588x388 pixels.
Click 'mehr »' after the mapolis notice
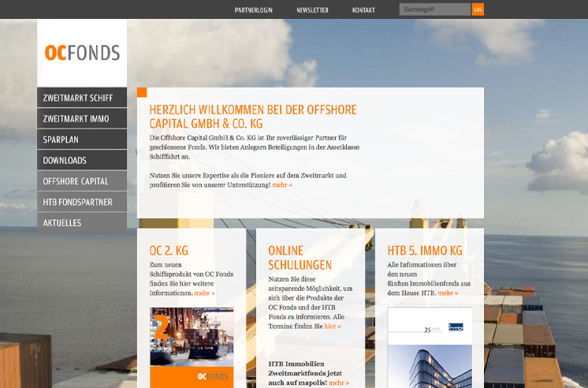tap(339, 382)
